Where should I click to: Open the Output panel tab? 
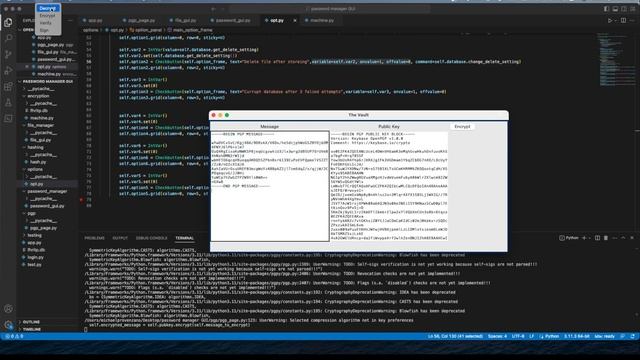pos(120,238)
